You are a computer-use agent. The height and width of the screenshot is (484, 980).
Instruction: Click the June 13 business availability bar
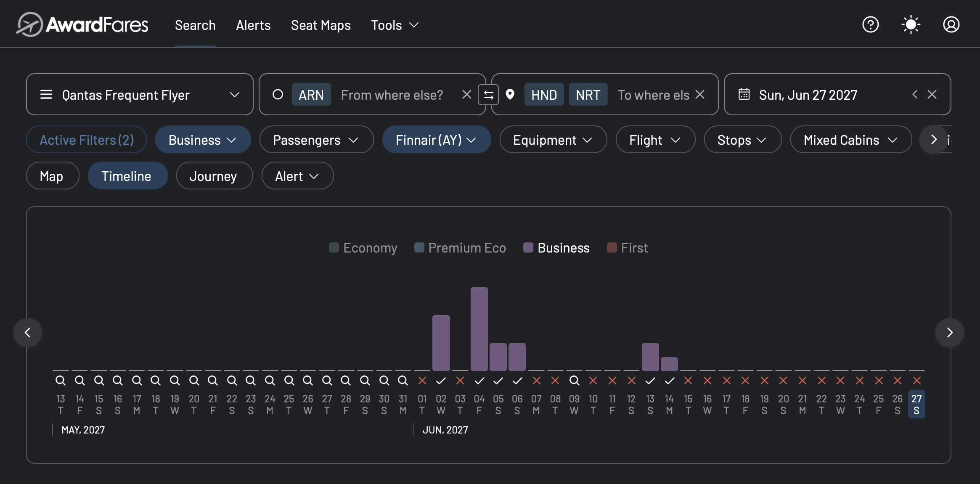[x=650, y=357]
